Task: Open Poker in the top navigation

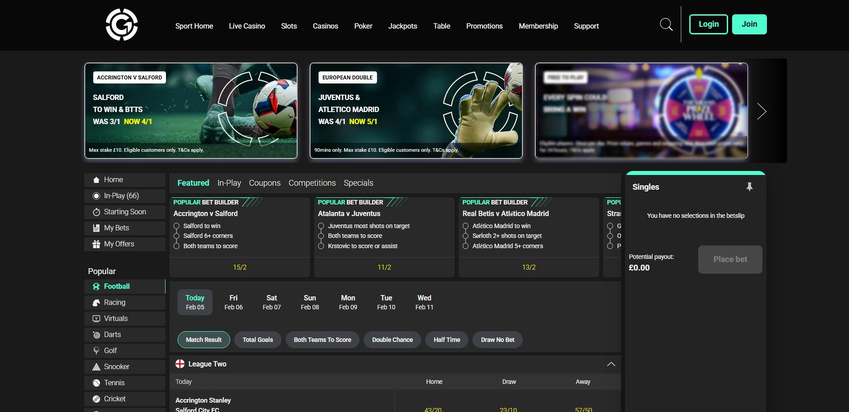Action: pyautogui.click(x=363, y=26)
